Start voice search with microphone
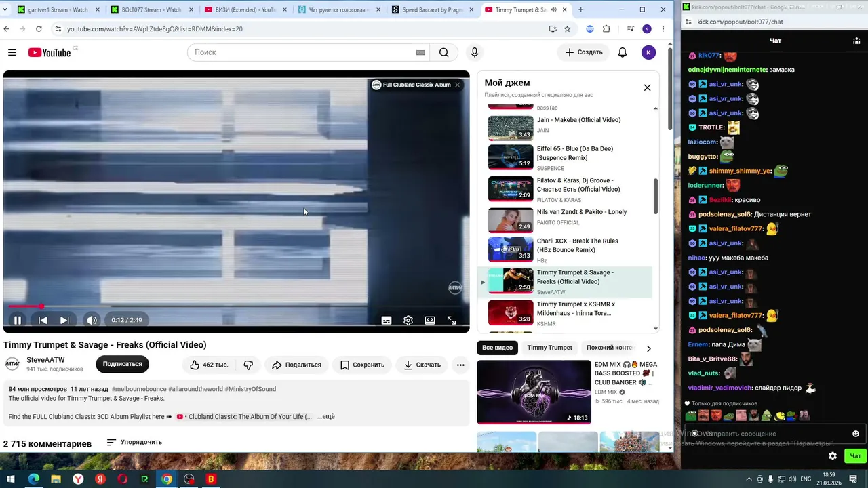 pyautogui.click(x=475, y=52)
